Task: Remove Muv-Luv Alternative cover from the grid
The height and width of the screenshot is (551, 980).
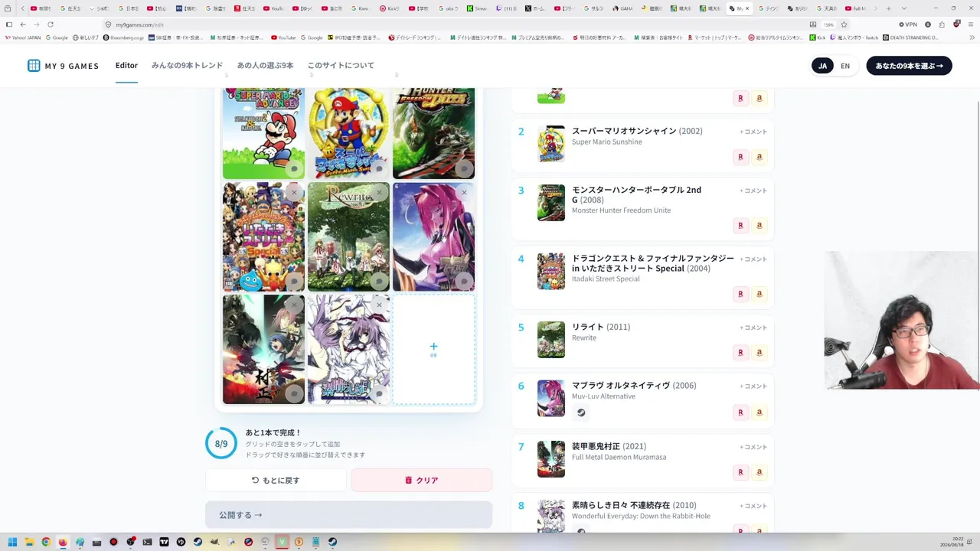Action: point(464,192)
